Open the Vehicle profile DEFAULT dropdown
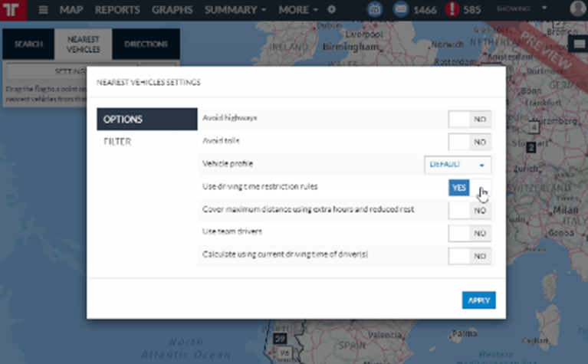The width and height of the screenshot is (588, 364). (458, 165)
